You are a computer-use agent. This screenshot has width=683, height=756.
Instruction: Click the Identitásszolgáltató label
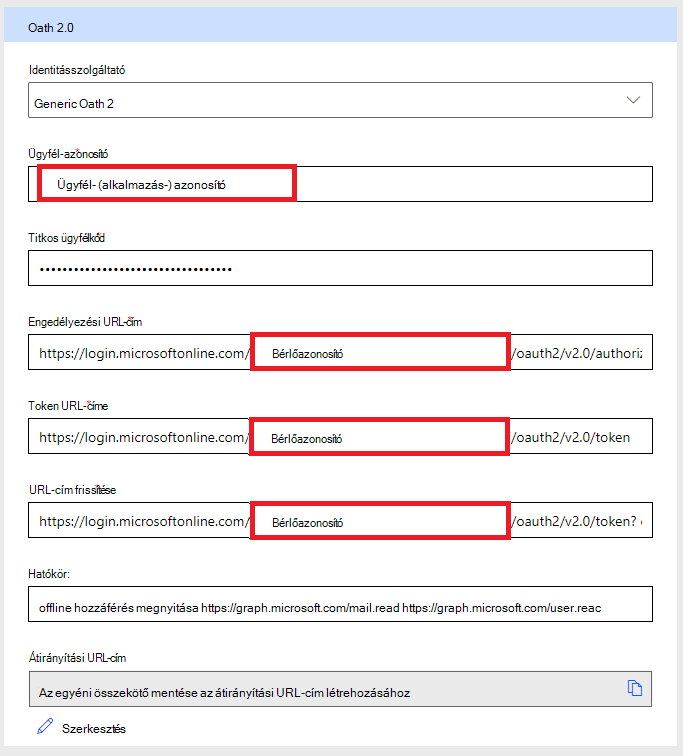click(77, 70)
